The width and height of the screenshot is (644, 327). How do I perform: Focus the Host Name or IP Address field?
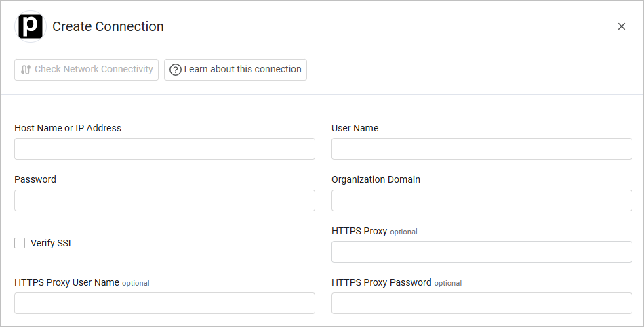point(164,149)
